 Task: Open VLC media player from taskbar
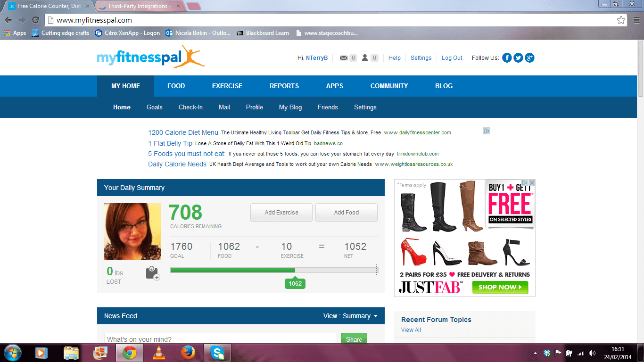(x=159, y=352)
